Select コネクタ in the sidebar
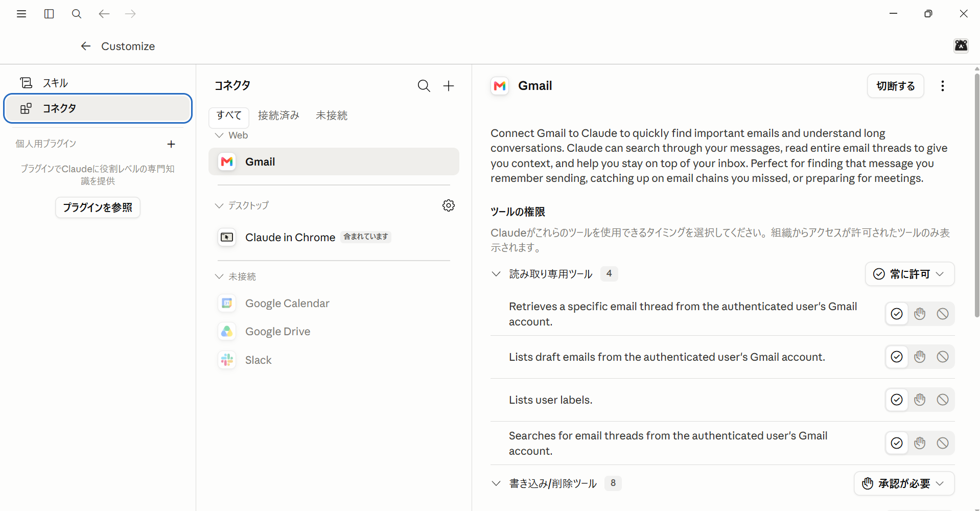The image size is (980, 511). 98,108
